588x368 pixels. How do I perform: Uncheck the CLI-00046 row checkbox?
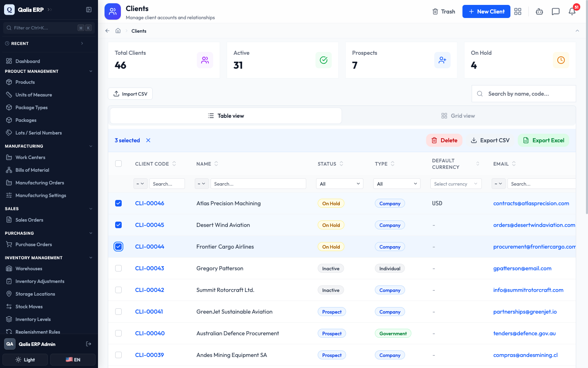click(x=118, y=203)
